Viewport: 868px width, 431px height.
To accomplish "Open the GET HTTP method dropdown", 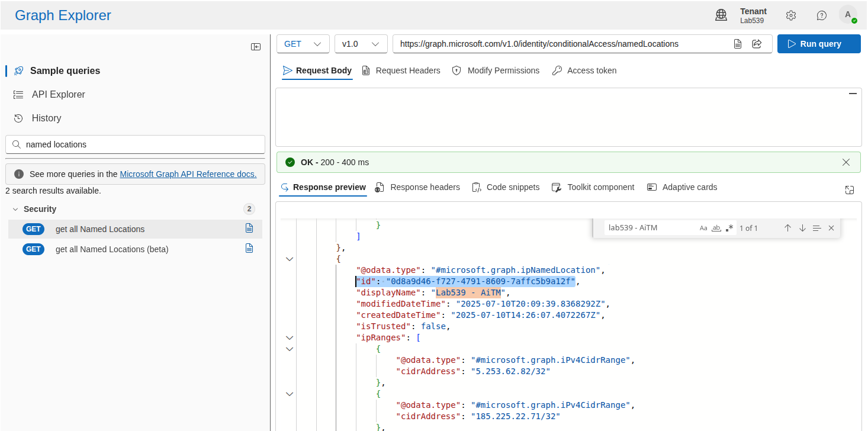I will (303, 44).
